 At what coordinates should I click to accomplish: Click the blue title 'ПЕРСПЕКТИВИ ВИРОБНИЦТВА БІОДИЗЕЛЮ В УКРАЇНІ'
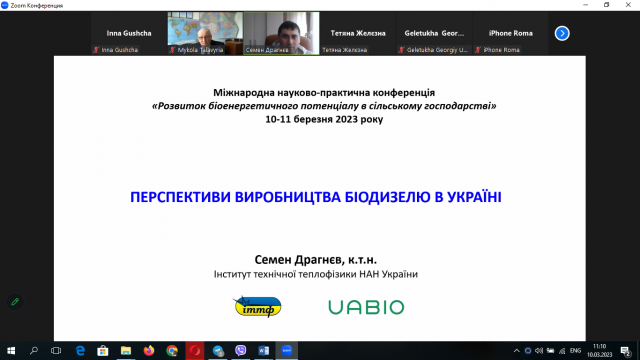point(316,197)
